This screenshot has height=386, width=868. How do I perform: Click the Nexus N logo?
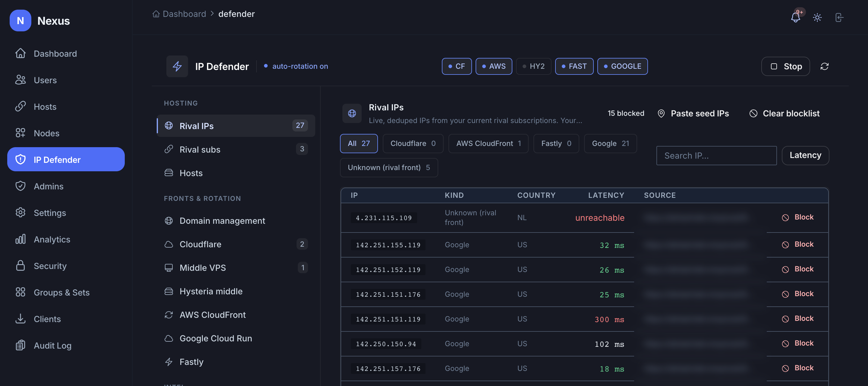20,21
